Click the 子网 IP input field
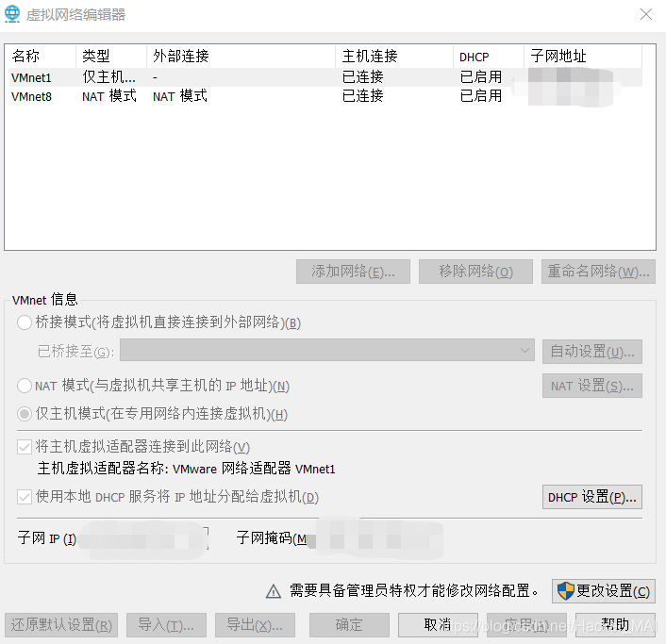The height and width of the screenshot is (644, 666). pyautogui.click(x=143, y=538)
